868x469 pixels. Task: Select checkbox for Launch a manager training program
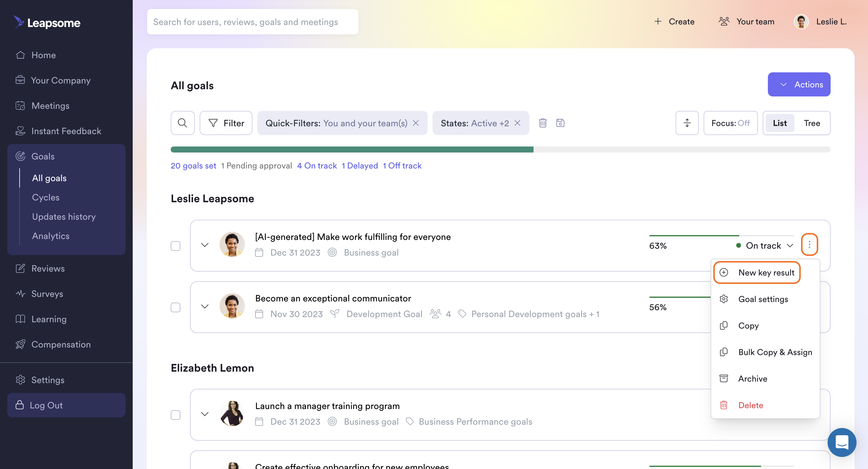tap(176, 415)
